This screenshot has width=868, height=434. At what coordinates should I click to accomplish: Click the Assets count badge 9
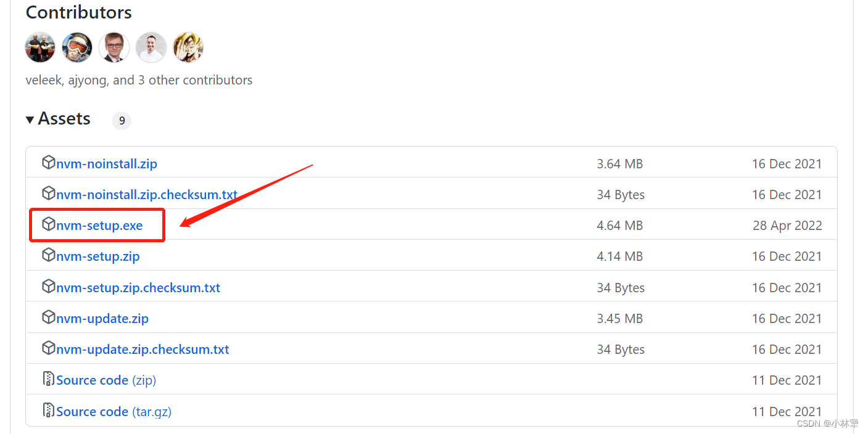(122, 120)
